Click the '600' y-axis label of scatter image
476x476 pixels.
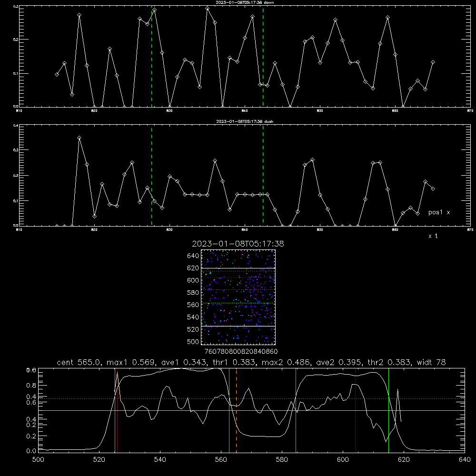[x=193, y=280]
